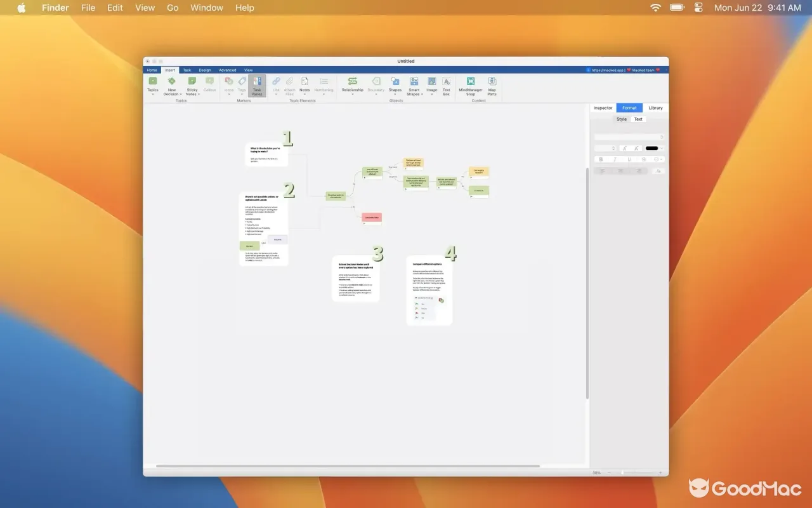Select left text alignment
Image resolution: width=812 pixels, height=508 pixels.
pyautogui.click(x=602, y=171)
